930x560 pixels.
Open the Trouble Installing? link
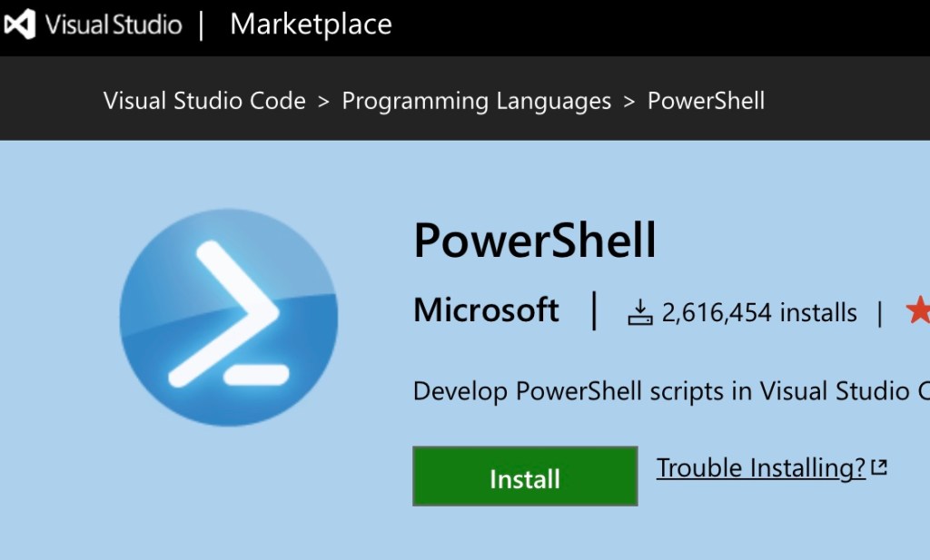[760, 468]
